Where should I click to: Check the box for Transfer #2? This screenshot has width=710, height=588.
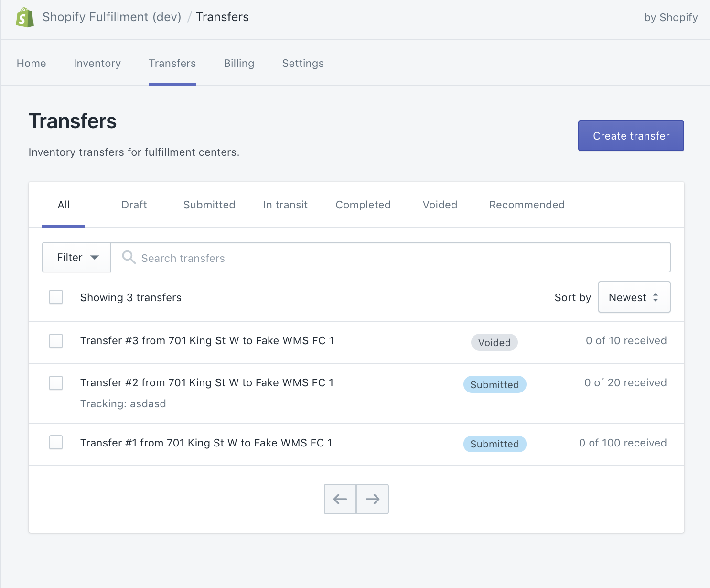click(x=56, y=383)
